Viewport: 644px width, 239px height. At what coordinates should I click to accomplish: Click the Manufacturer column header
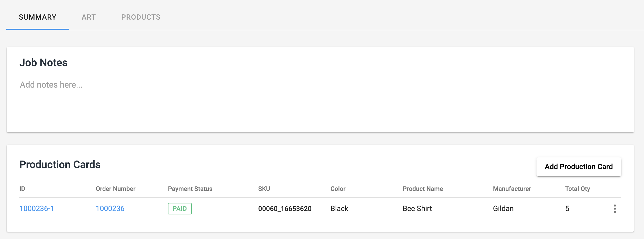(512, 189)
